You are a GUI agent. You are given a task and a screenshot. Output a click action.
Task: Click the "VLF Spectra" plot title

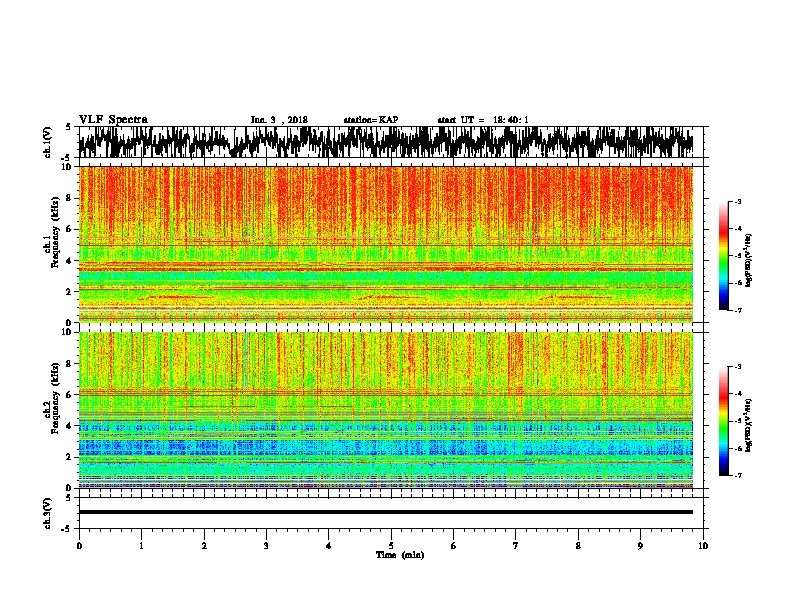[x=113, y=119]
